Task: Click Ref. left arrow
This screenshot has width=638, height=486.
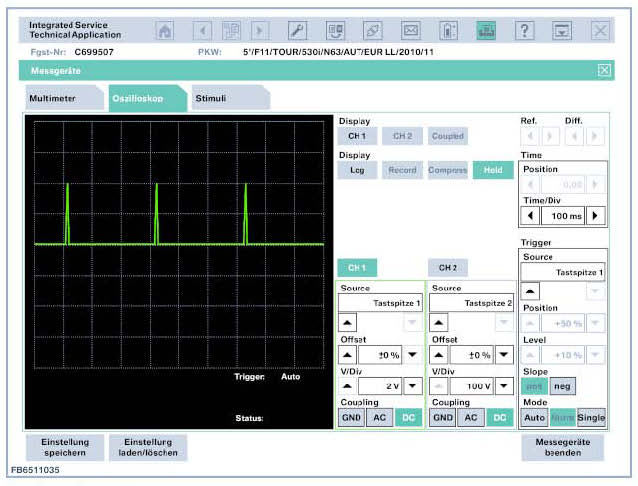Action: pyautogui.click(x=530, y=136)
